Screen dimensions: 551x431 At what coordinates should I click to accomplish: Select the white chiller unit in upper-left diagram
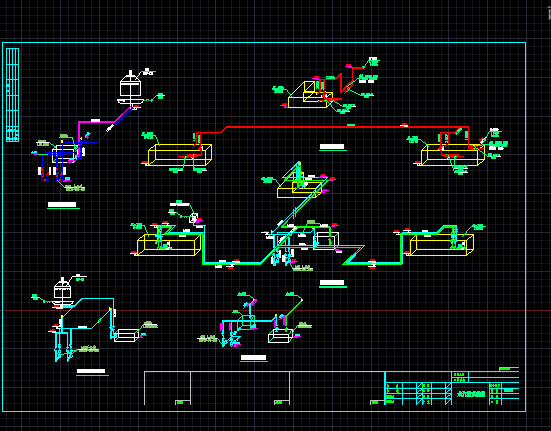(x=64, y=155)
